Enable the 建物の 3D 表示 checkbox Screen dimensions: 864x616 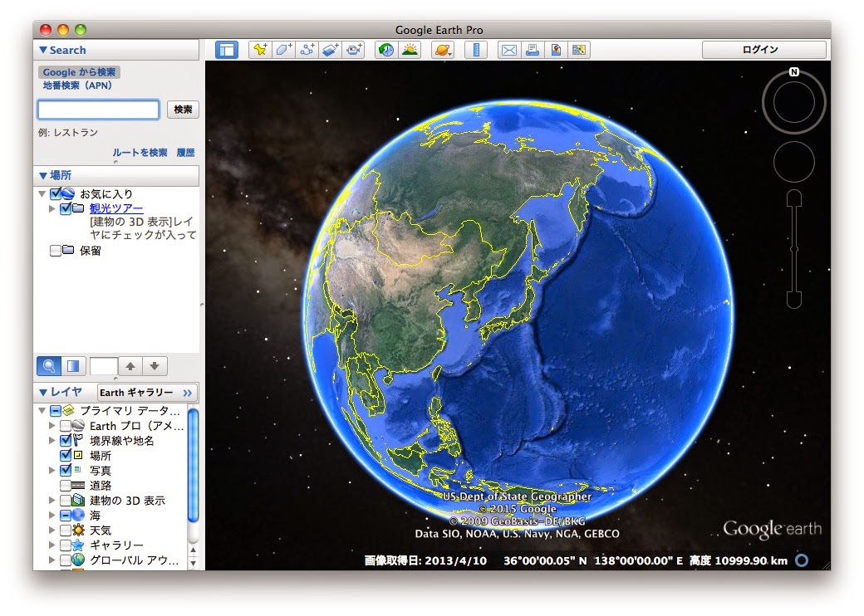[65, 501]
